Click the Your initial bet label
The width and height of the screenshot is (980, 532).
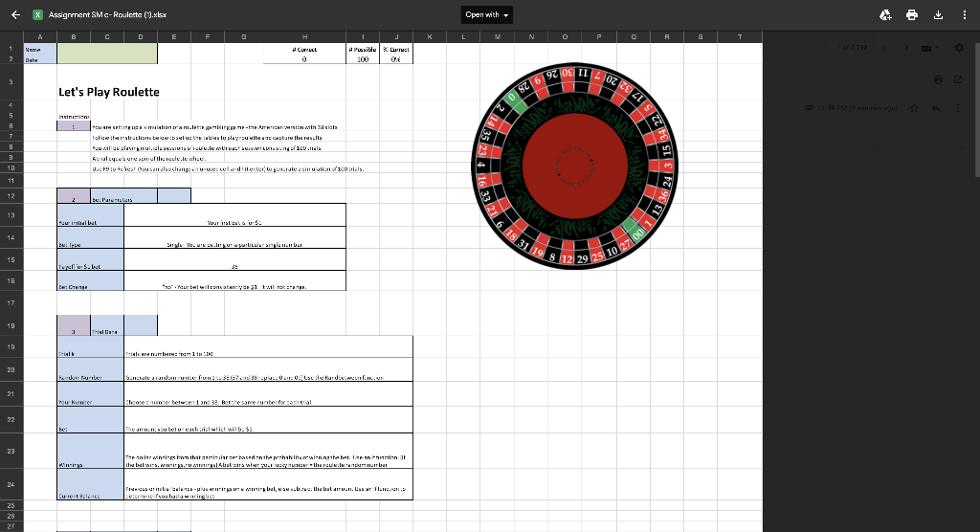90,215
